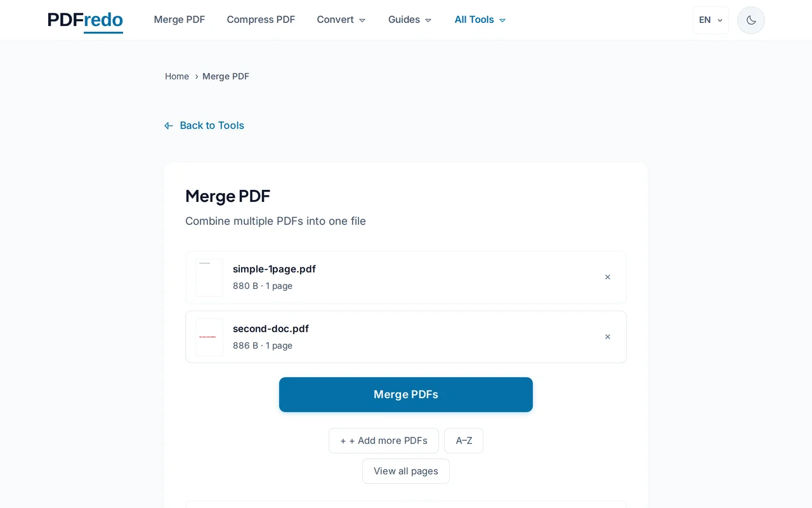Image resolution: width=812 pixels, height=508 pixels.
Task: Click the PDFredo logo
Action: [x=85, y=20]
